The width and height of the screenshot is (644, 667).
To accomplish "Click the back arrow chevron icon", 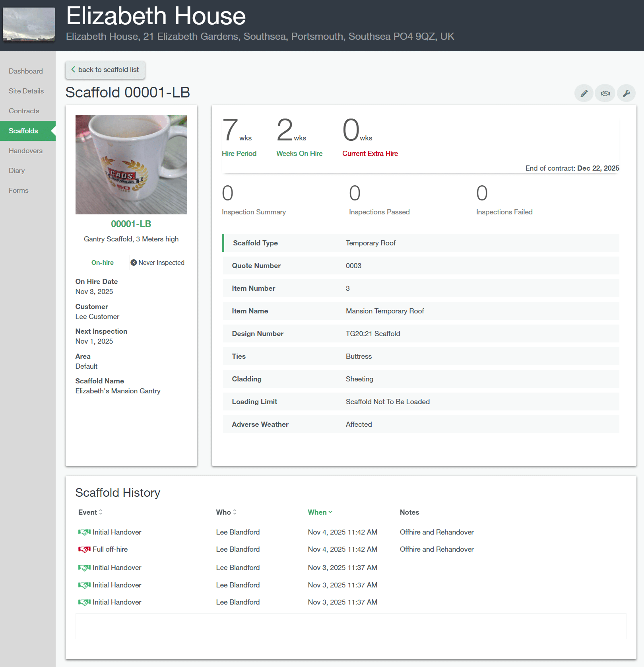I will (73, 70).
